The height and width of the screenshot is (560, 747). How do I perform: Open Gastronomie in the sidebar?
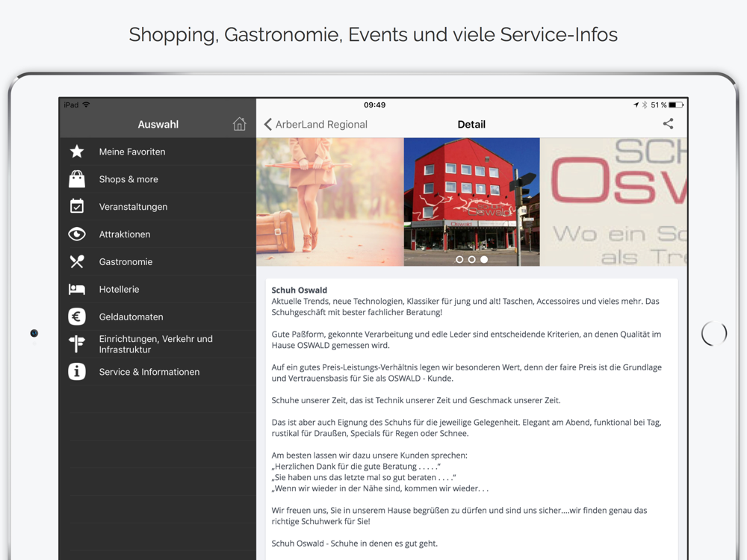tap(158, 261)
